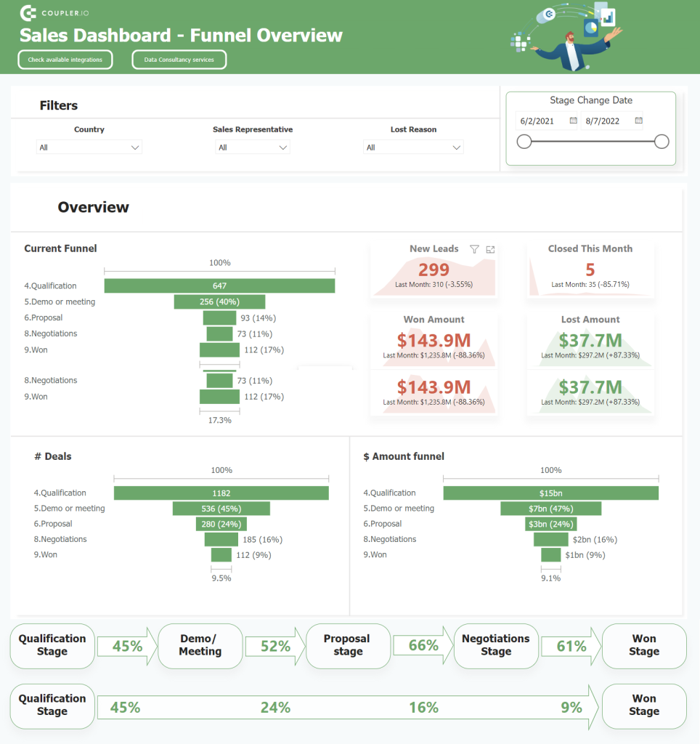Expand the Lost Reason dropdown

tap(413, 147)
